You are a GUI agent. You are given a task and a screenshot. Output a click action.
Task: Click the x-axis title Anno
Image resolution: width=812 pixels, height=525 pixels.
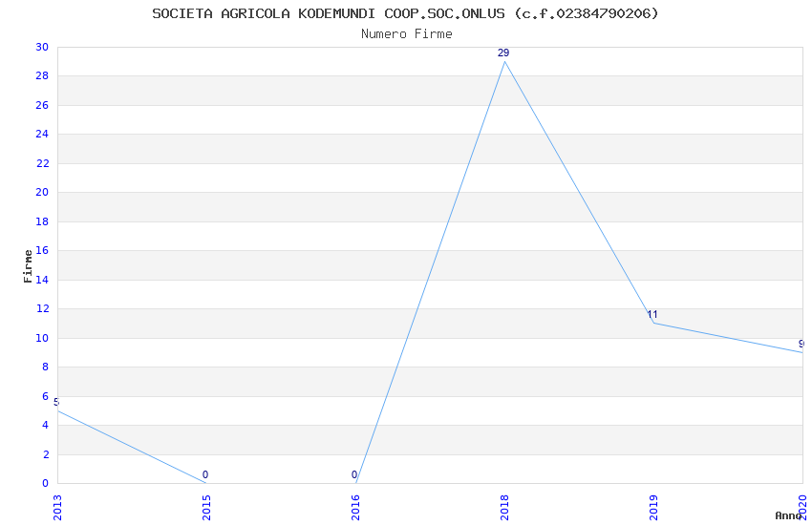tap(788, 515)
